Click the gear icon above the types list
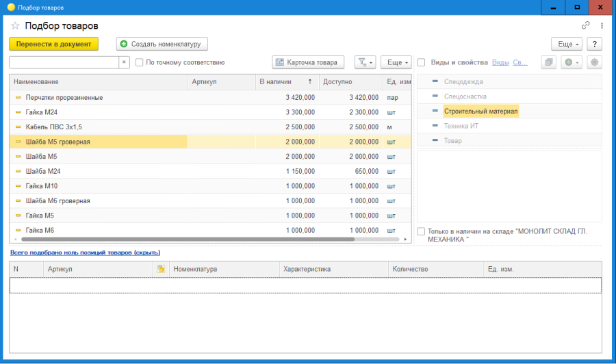 [594, 62]
